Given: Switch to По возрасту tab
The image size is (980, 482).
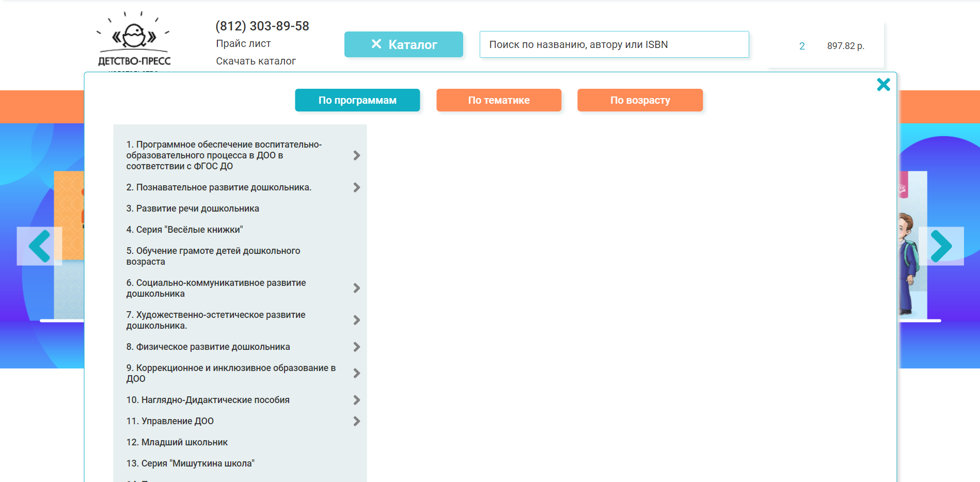Looking at the screenshot, I should [x=640, y=100].
